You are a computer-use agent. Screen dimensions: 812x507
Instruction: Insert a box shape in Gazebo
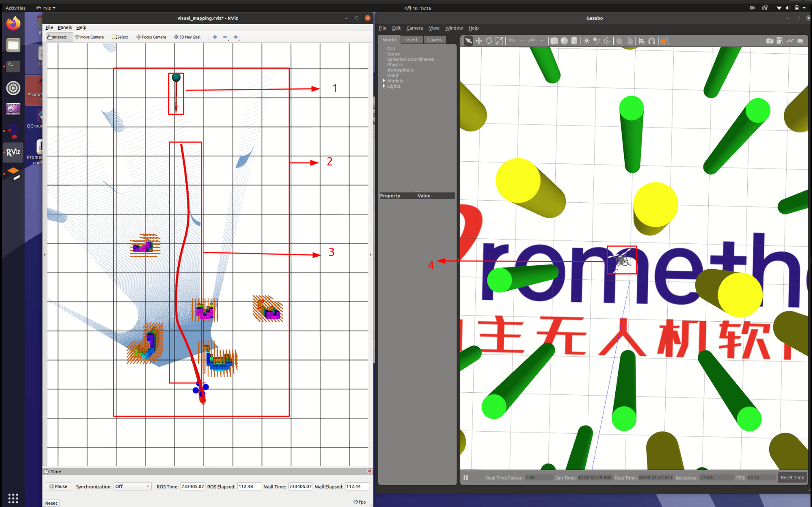(x=554, y=41)
